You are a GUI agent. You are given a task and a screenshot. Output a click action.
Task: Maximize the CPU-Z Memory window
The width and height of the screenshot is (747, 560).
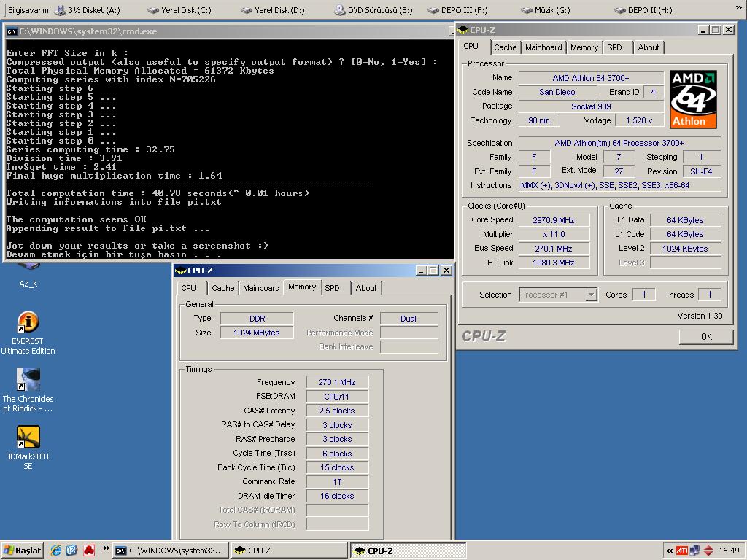coord(433,271)
